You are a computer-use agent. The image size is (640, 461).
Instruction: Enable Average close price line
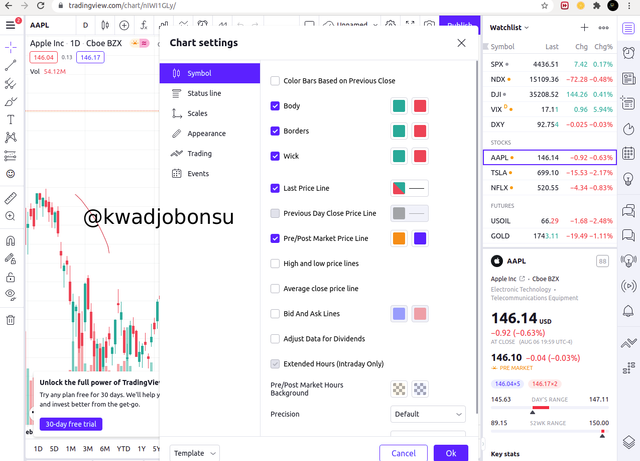[275, 289]
